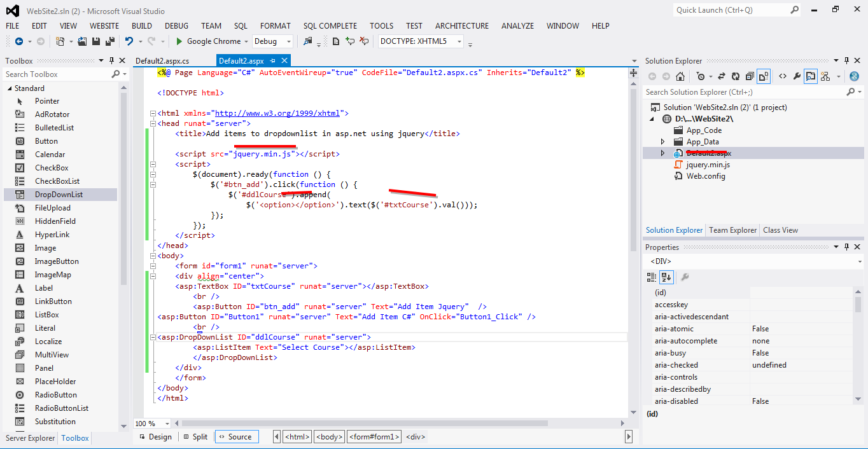The height and width of the screenshot is (449, 868).
Task: Close the Default2.aspx editor tab
Action: pyautogui.click(x=284, y=61)
